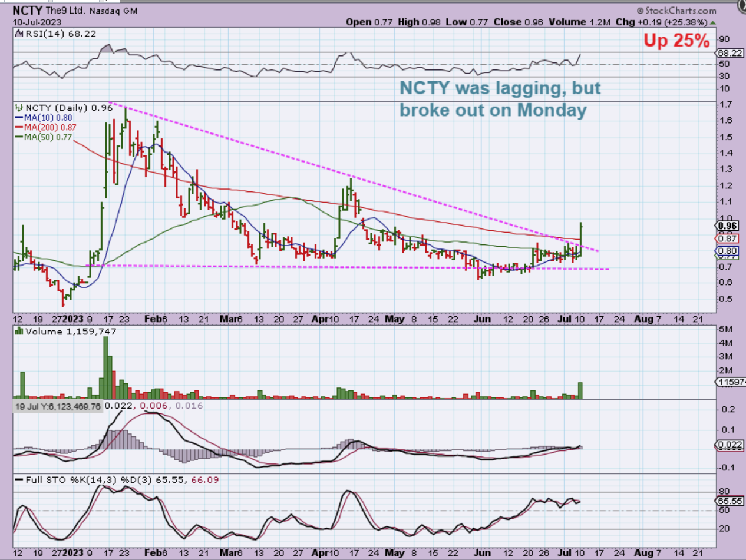The image size is (746, 560).
Task: Click the bold 0.96 last-price tag on price axis
Action: point(726,226)
